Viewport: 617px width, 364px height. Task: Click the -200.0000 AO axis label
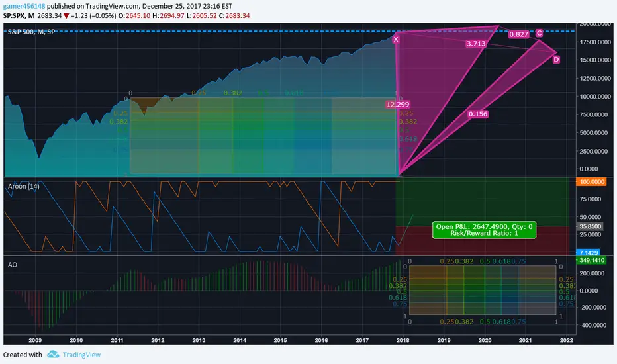[593, 308]
